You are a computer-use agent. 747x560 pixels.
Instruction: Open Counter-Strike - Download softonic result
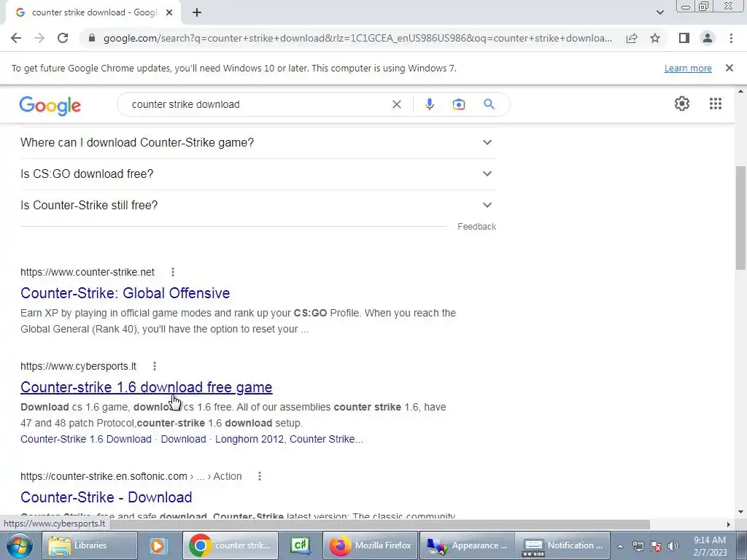coord(107,497)
